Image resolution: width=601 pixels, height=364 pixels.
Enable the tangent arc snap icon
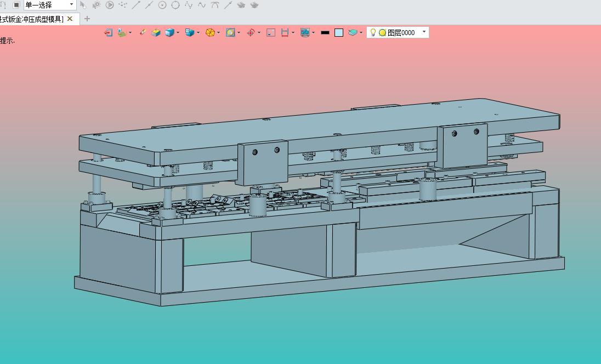point(214,5)
